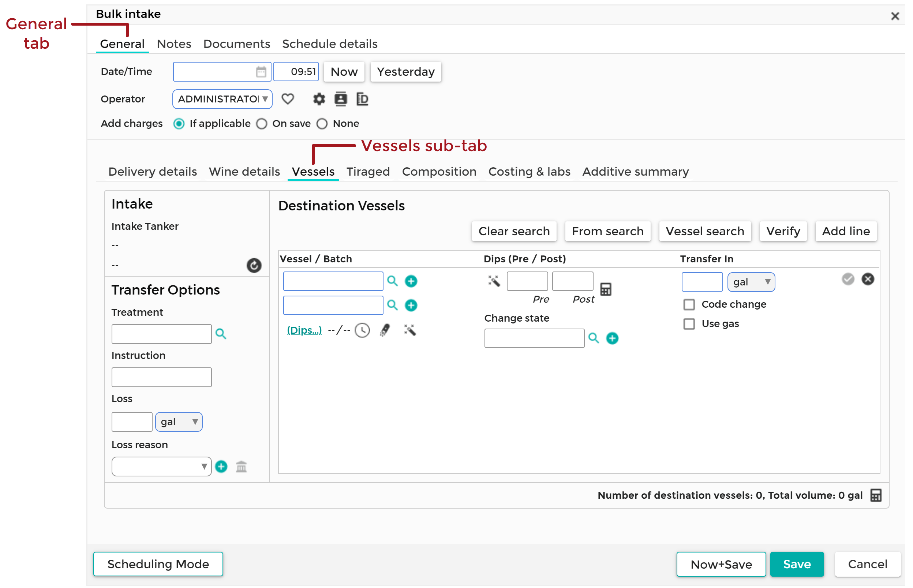This screenshot has width=913, height=588.
Task: Click the magic wand before Pre dip field
Action: pyautogui.click(x=494, y=281)
